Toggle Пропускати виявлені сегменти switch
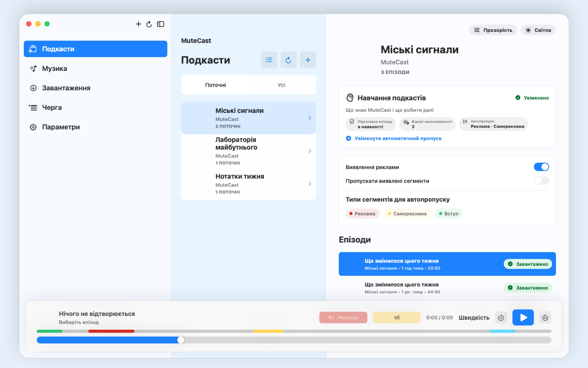588x368 pixels. click(541, 181)
